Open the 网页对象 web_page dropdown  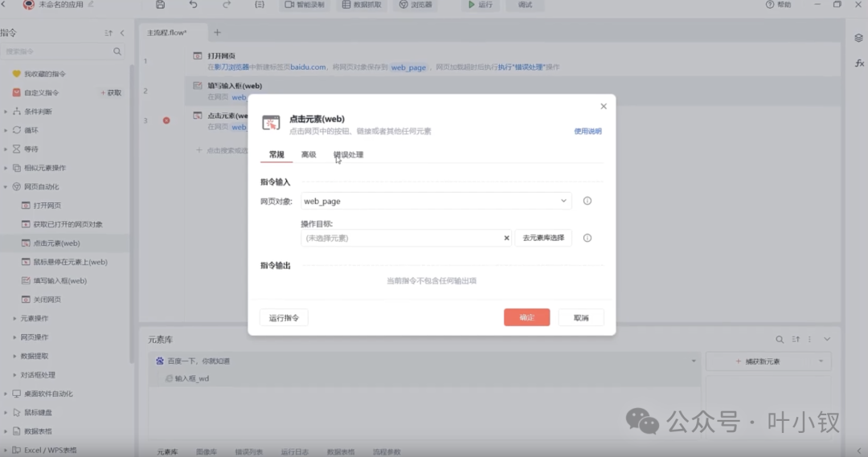pos(436,201)
